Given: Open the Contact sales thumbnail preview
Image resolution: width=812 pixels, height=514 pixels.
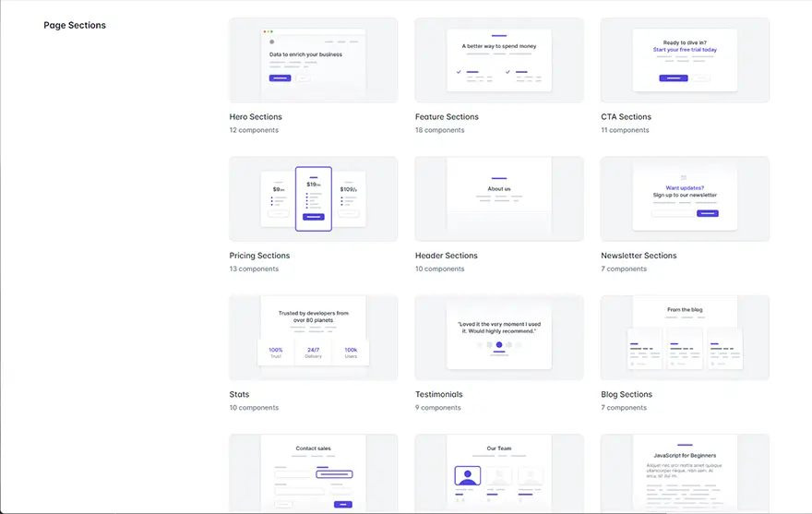Looking at the screenshot, I should click(x=313, y=472).
